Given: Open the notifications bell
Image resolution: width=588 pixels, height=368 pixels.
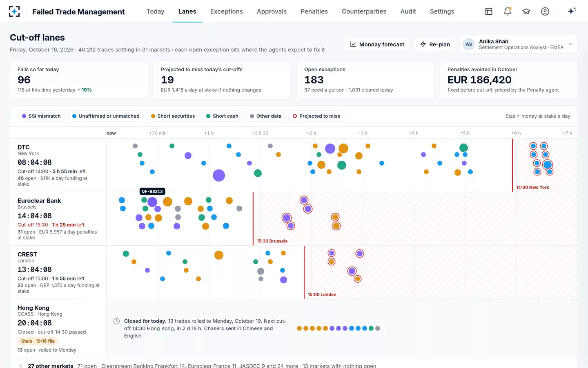Looking at the screenshot, I should click(508, 11).
